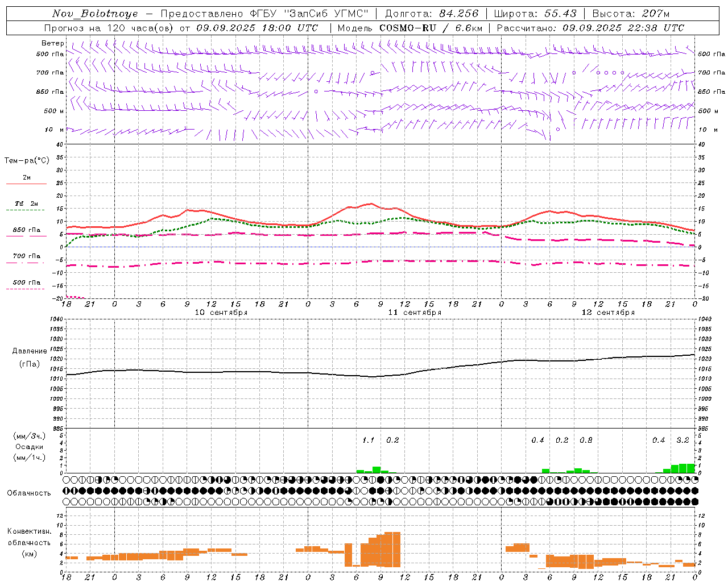Click the "985" value on the left pressure axis
The image size is (728, 582).
[x=57, y=429]
